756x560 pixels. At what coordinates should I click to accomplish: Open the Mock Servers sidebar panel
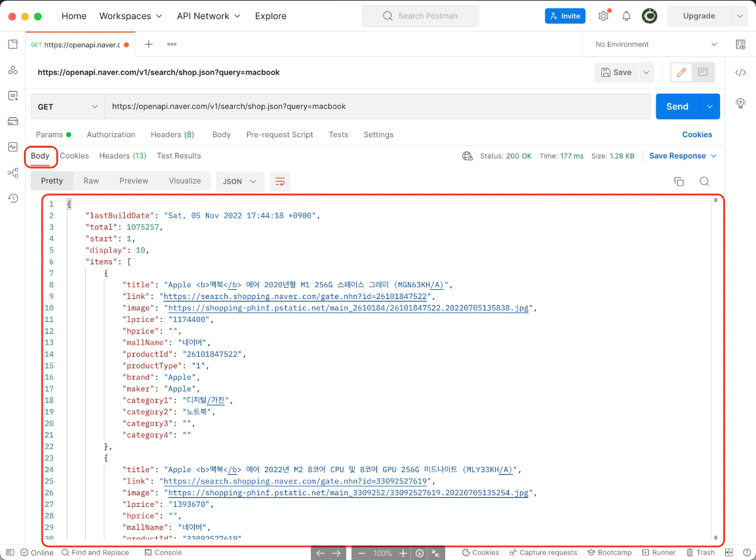[13, 121]
